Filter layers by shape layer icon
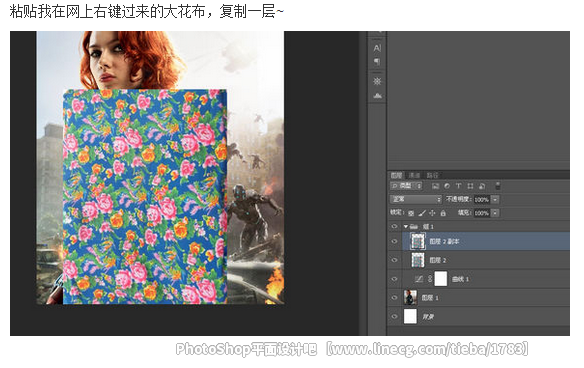584x368 pixels. pyautogui.click(x=470, y=186)
